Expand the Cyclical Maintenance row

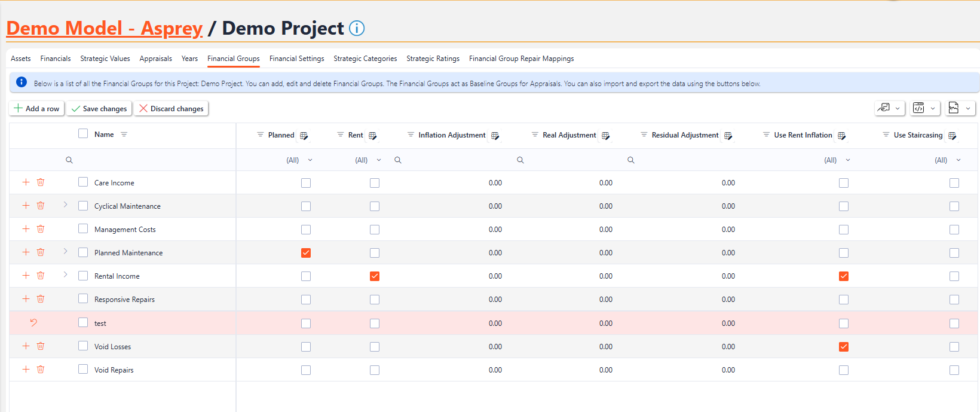point(65,205)
